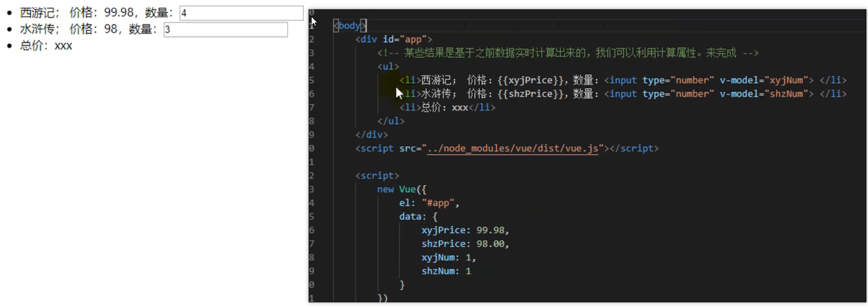
Task: Click v-model="xyjNum" attribute in code
Action: [764, 80]
